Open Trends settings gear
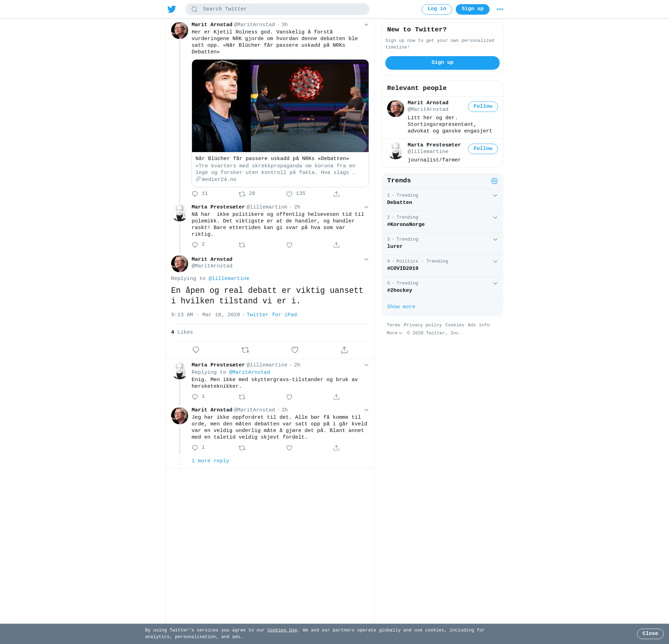The image size is (669, 644). [x=494, y=181]
